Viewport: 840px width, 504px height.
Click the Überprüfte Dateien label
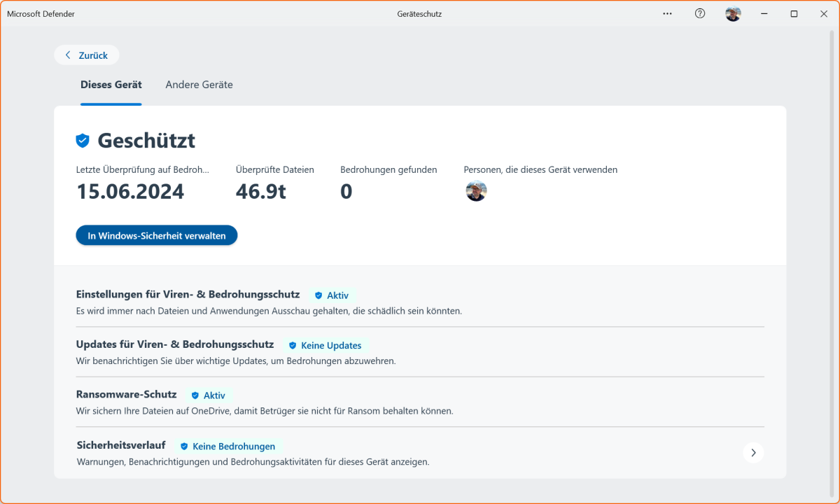275,169
